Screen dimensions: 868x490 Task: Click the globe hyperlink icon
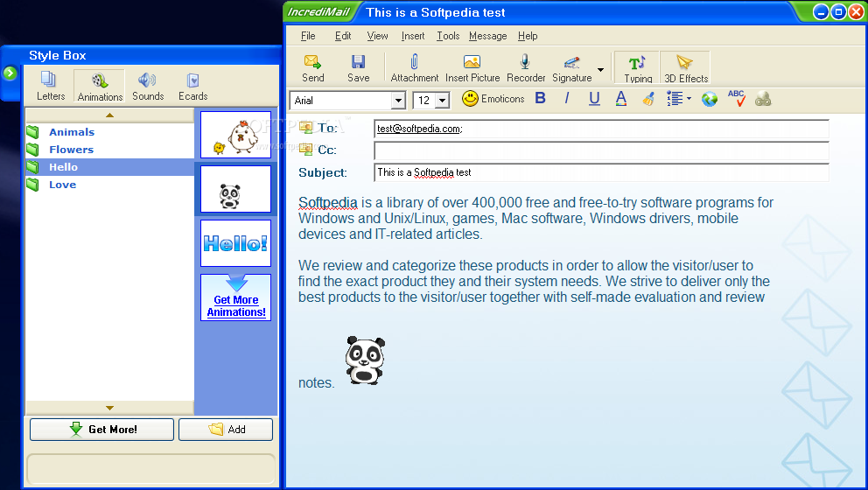click(x=709, y=99)
